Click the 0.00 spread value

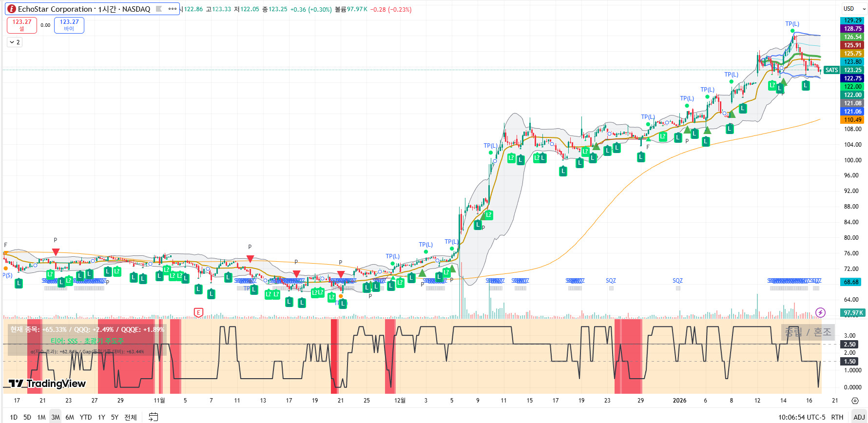click(45, 25)
